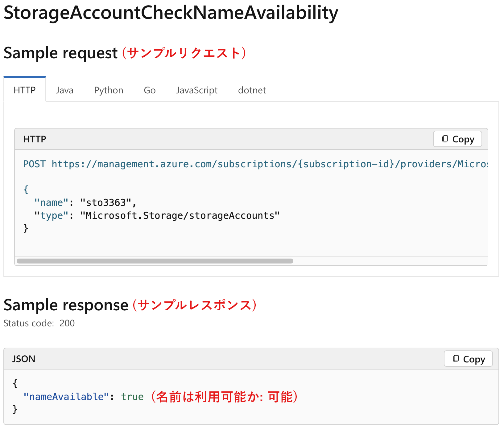Click the Sample request heading
504x429 pixels.
60,53
